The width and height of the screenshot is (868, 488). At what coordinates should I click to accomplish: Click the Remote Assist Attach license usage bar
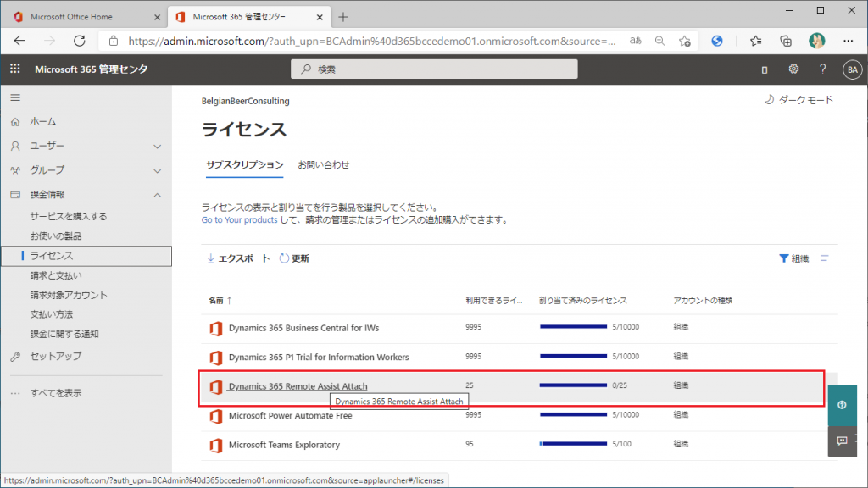(x=573, y=385)
